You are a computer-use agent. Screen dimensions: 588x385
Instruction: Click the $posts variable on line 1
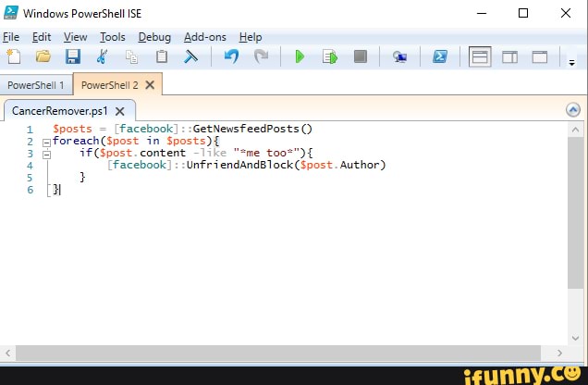(x=72, y=129)
